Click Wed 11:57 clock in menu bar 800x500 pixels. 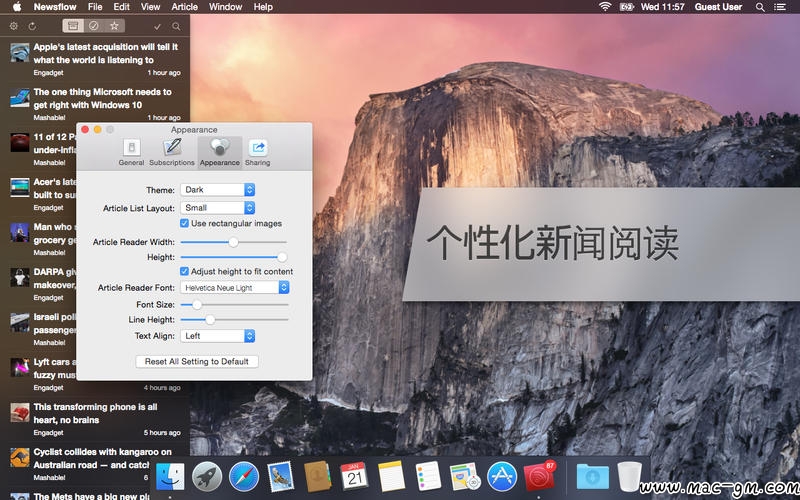[x=662, y=7]
